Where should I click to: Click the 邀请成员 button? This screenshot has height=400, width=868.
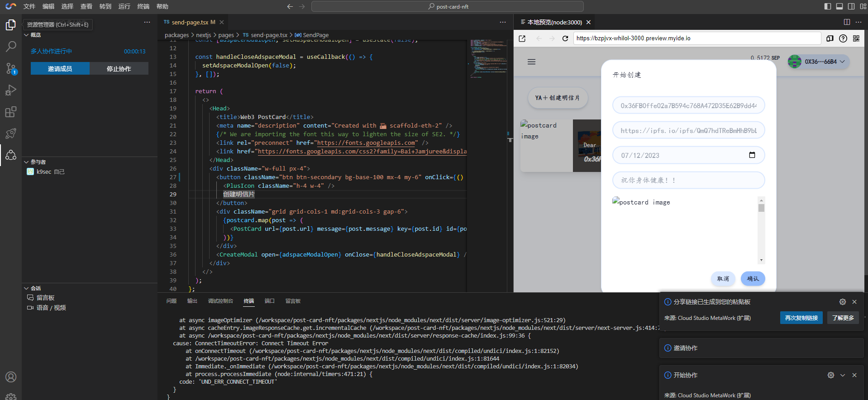(x=60, y=69)
